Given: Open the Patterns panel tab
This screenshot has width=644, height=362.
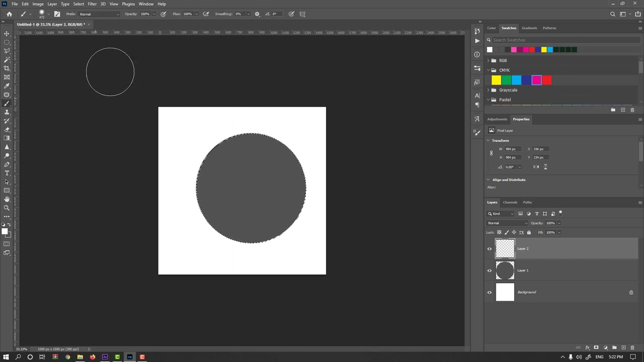Looking at the screenshot, I should (x=549, y=28).
